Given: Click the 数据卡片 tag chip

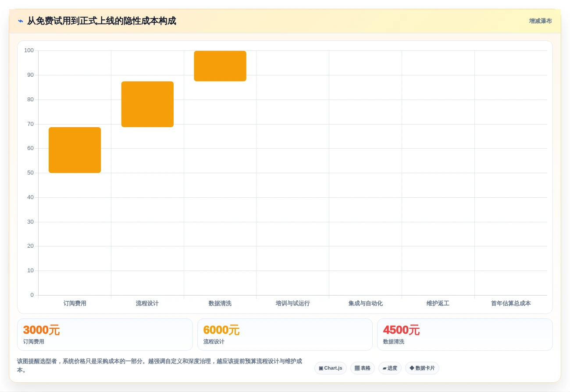Looking at the screenshot, I should coord(422,368).
